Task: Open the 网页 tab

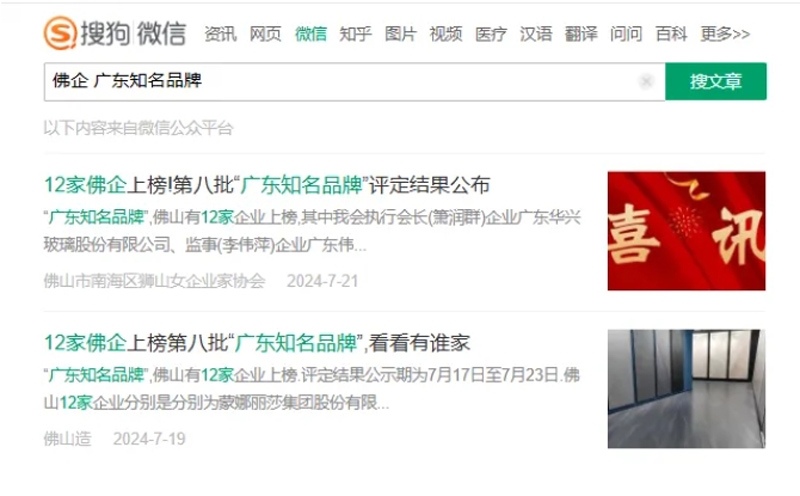Action: coord(265,34)
